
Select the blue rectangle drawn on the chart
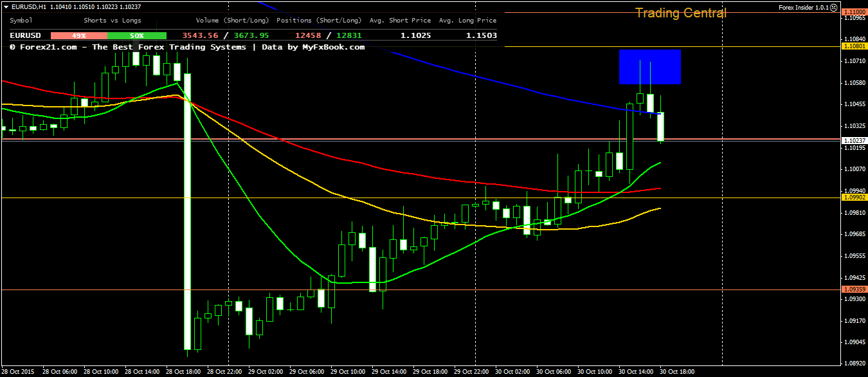pos(650,67)
